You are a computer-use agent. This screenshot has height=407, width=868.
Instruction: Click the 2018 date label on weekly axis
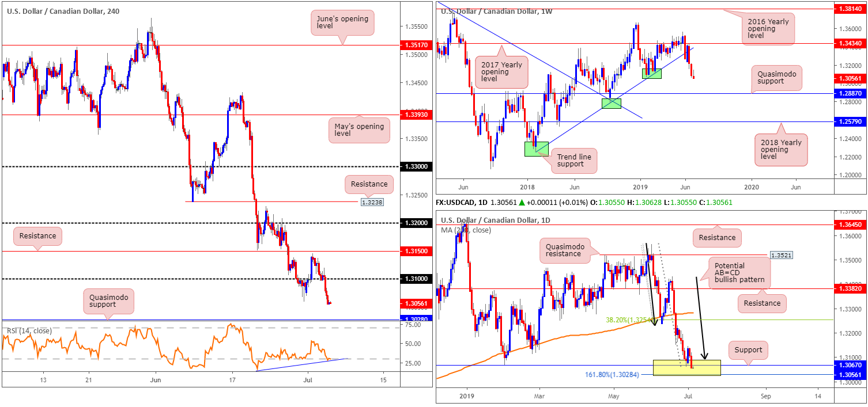tap(527, 187)
